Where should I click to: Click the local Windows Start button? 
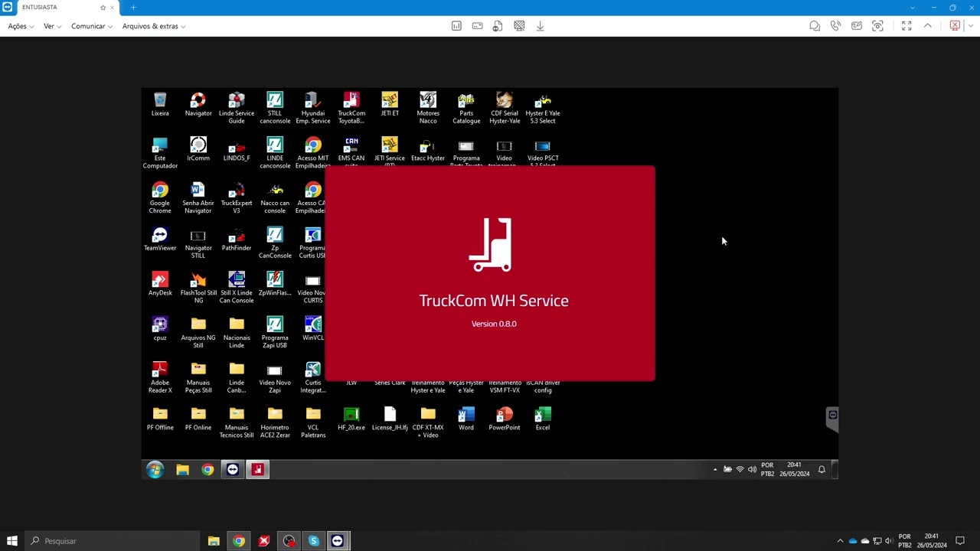pyautogui.click(x=11, y=541)
